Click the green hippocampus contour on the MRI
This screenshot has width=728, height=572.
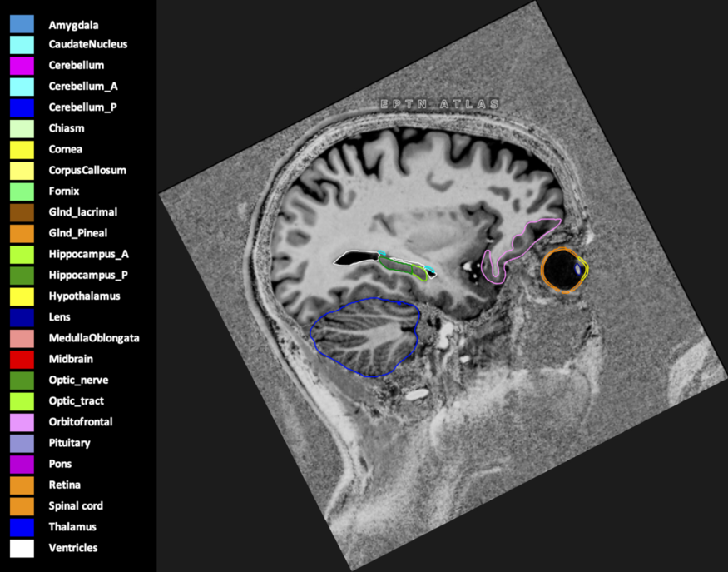point(401,268)
